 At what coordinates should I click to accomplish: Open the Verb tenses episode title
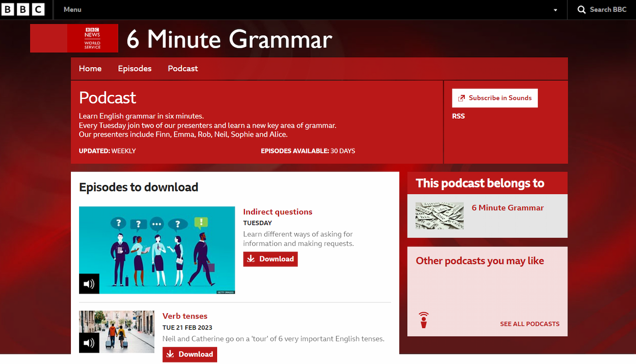pyautogui.click(x=185, y=316)
